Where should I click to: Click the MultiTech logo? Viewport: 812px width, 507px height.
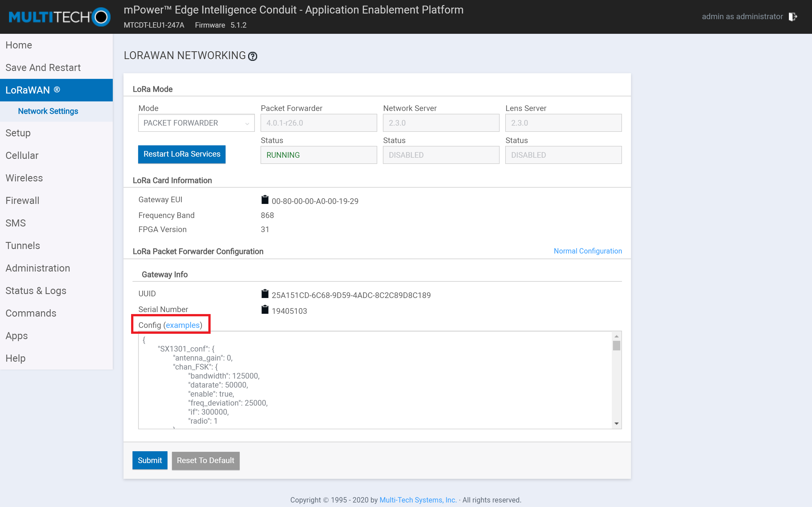click(59, 17)
